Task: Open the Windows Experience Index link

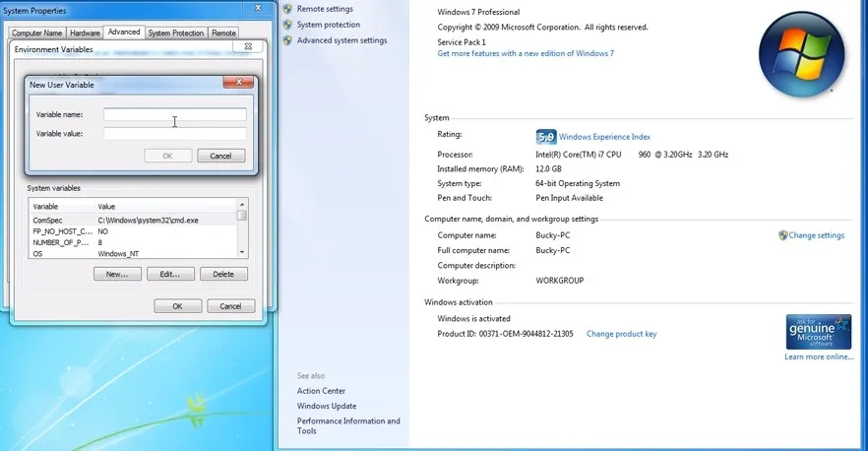Action: [x=604, y=137]
